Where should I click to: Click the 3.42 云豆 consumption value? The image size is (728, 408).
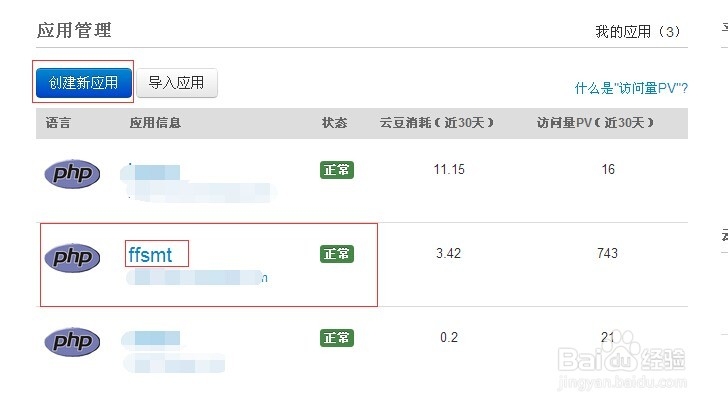449,254
